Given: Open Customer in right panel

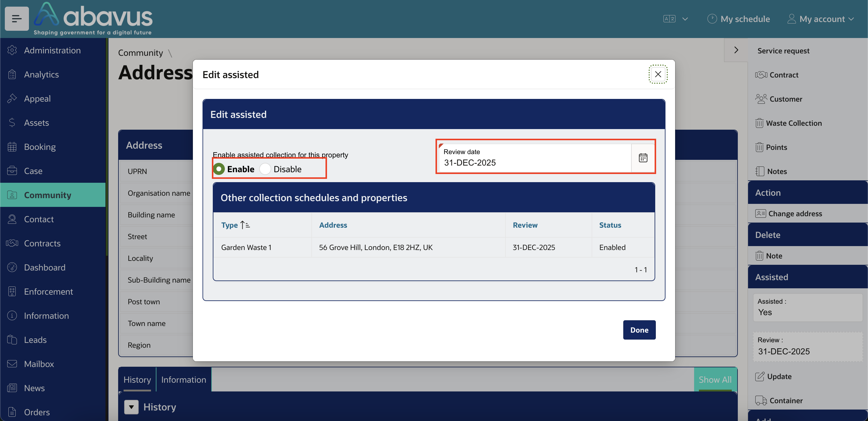Looking at the screenshot, I should (779, 99).
